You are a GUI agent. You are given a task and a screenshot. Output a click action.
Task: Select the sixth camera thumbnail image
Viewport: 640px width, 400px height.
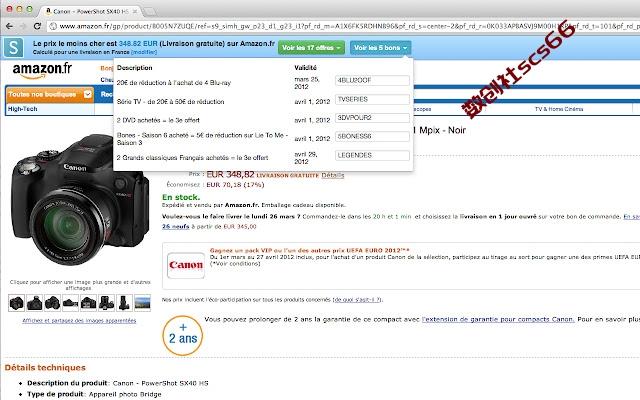click(x=106, y=303)
